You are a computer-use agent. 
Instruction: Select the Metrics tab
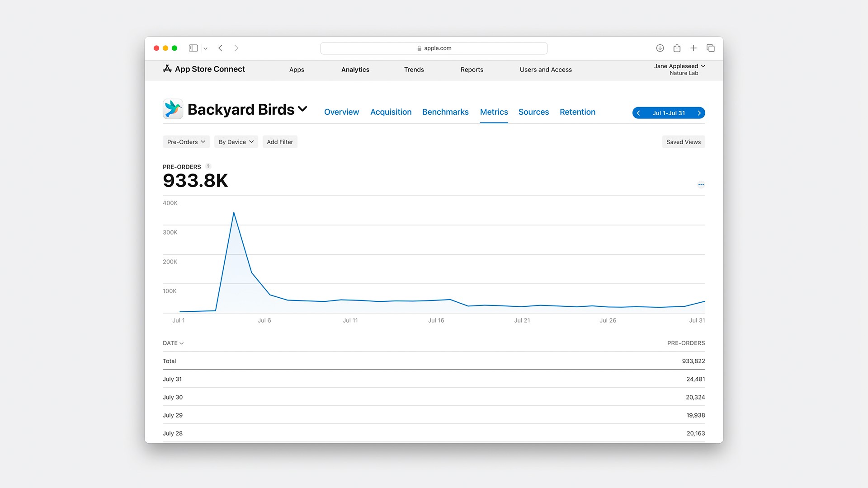pos(494,112)
